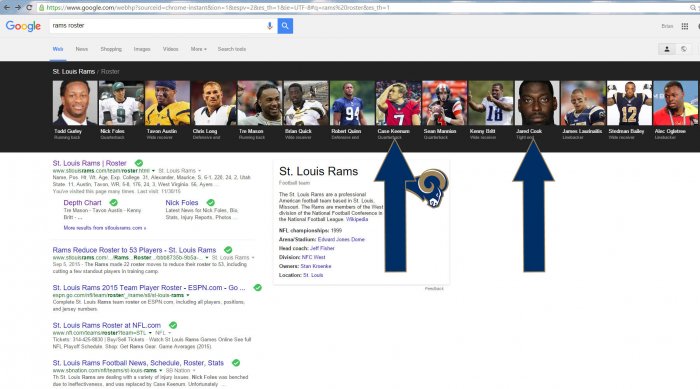The width and height of the screenshot is (700, 389).
Task: Click green checkmark beside Depth Chart
Action: pos(114,203)
